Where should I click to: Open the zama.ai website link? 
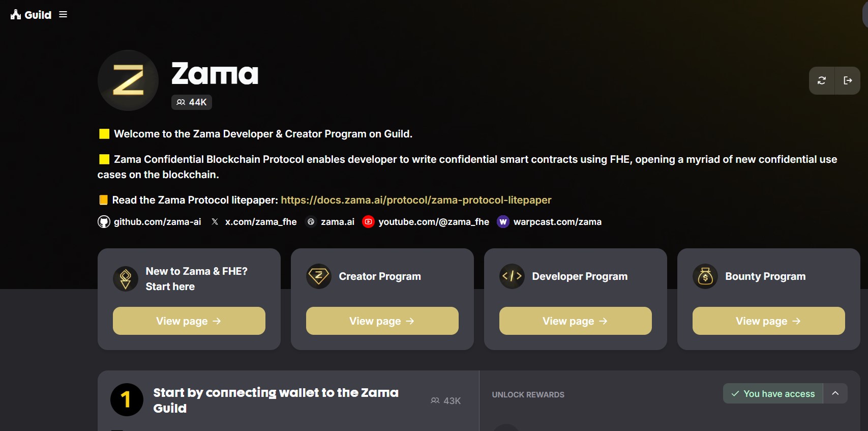click(x=338, y=222)
